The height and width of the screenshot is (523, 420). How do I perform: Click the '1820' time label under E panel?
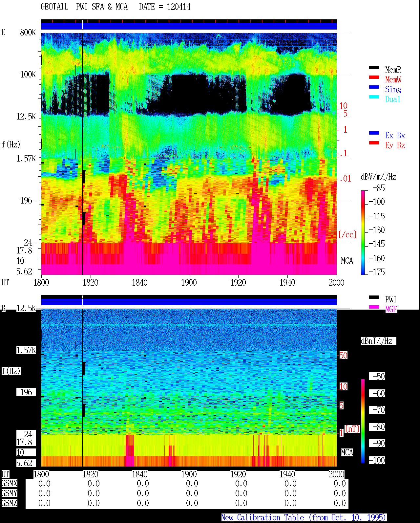point(90,282)
